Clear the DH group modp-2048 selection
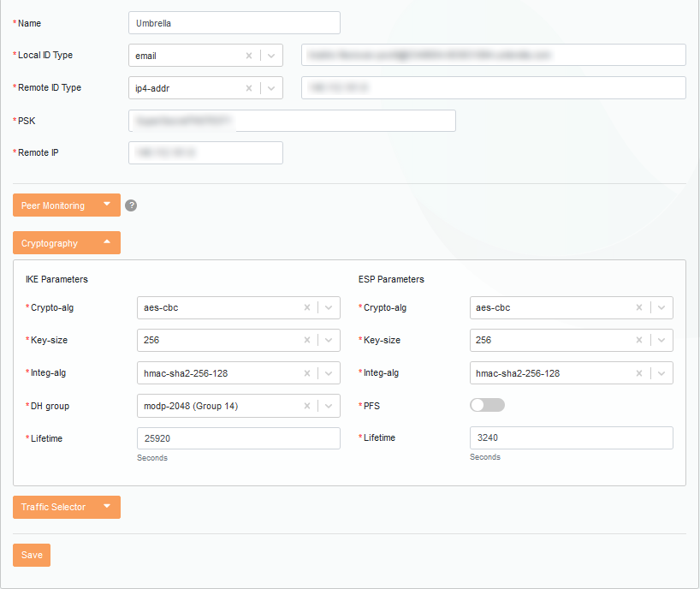700x589 pixels. (x=306, y=406)
